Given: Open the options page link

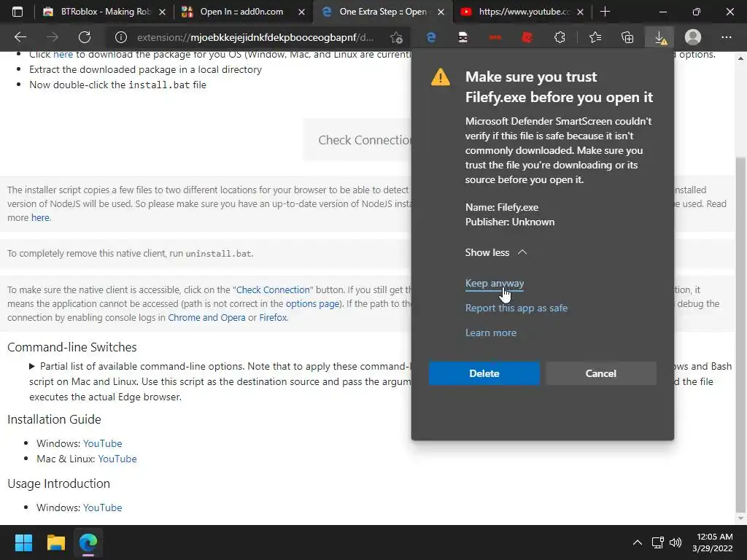Looking at the screenshot, I should [312, 304].
